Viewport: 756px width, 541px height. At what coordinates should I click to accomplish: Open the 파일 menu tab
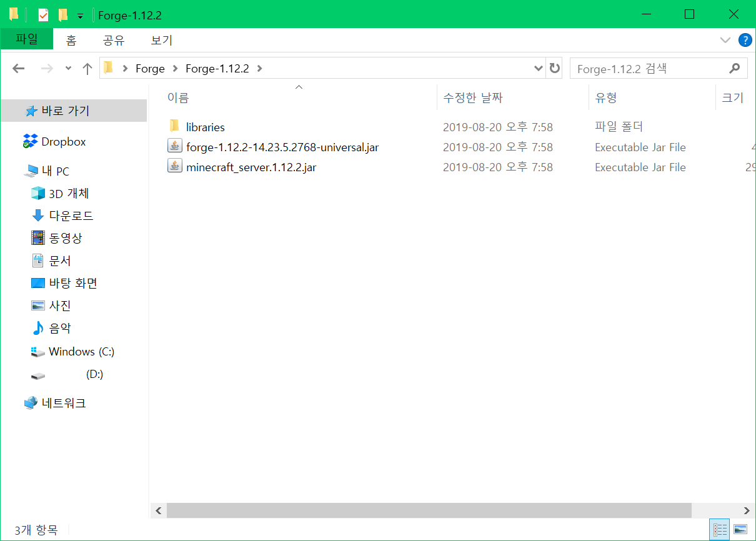pos(27,39)
